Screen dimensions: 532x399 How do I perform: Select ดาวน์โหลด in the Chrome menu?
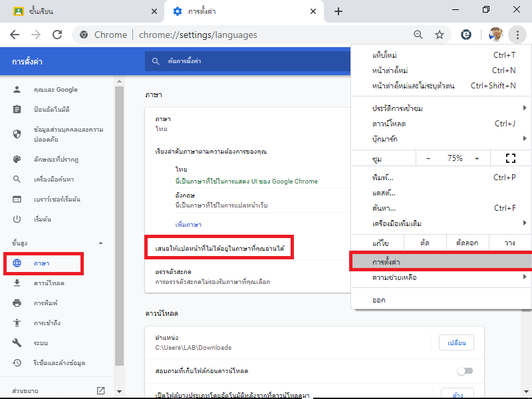tap(389, 124)
